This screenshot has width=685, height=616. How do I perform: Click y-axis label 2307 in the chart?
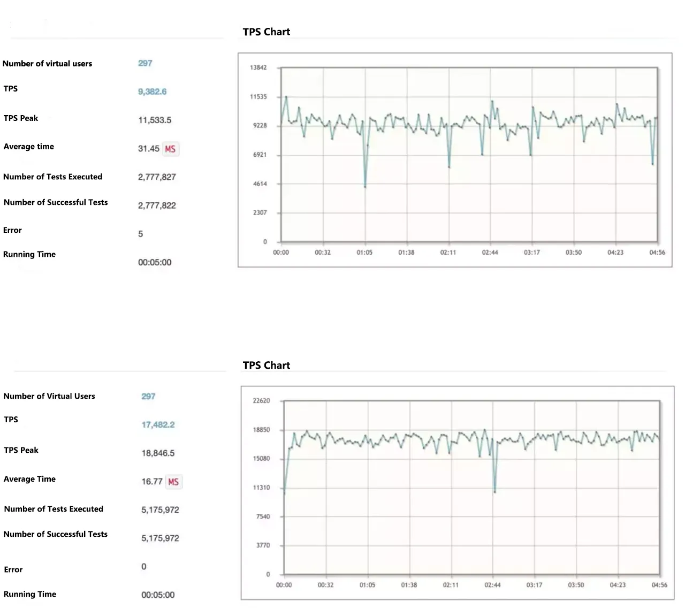[260, 212]
